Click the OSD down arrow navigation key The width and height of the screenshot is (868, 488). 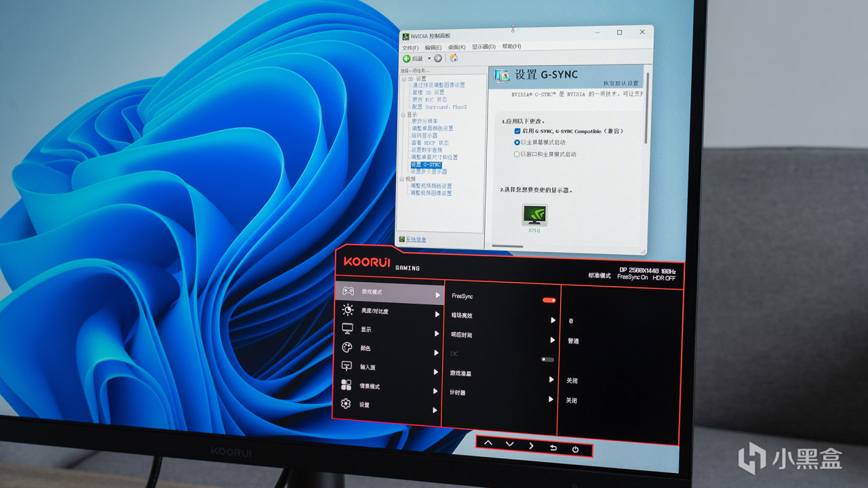click(509, 444)
